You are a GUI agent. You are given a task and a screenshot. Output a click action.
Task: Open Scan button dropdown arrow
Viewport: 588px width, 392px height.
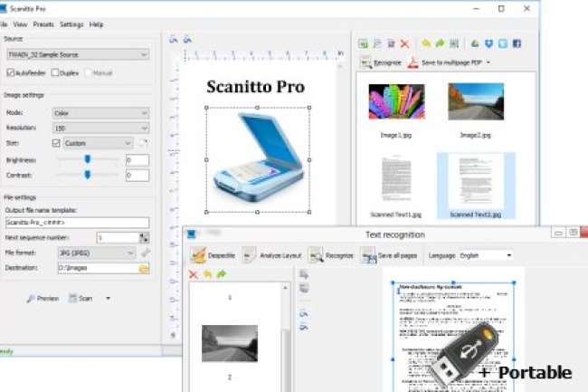(108, 298)
